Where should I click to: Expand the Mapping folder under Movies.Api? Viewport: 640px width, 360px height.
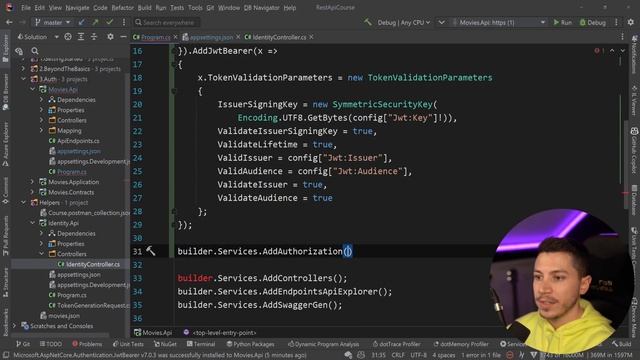[41, 131]
